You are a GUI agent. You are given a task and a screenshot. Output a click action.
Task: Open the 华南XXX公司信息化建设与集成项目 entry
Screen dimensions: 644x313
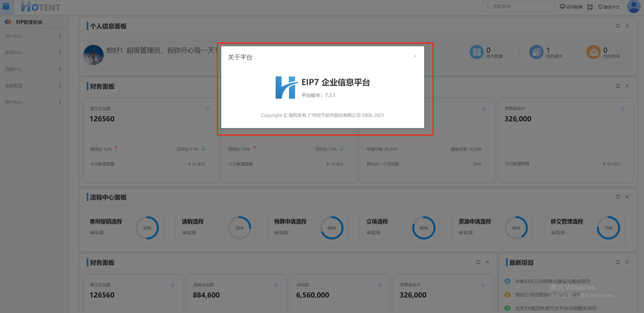[552, 281]
